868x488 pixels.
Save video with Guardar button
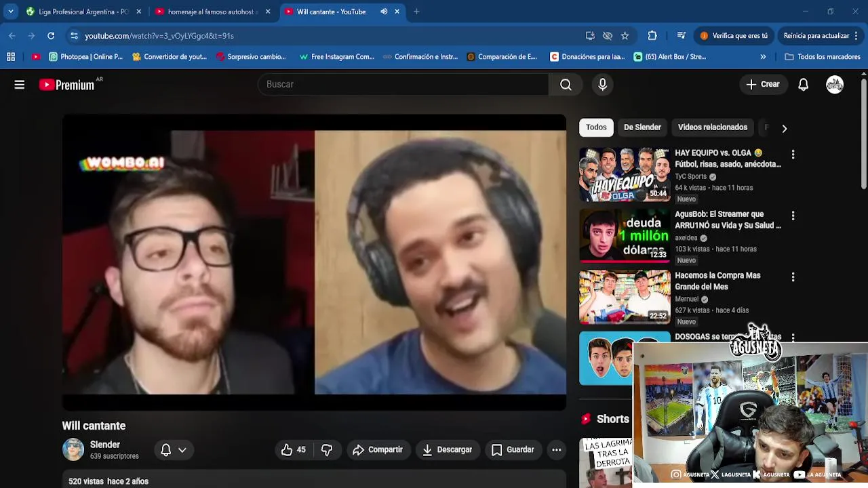coord(513,450)
